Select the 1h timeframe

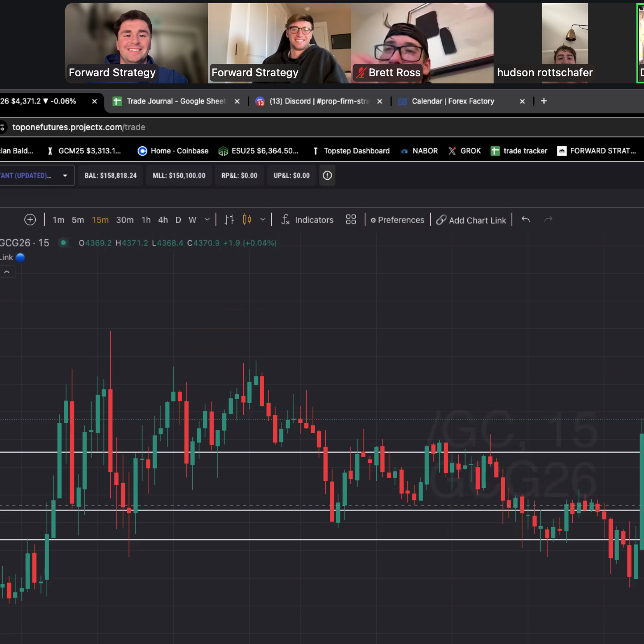(146, 219)
